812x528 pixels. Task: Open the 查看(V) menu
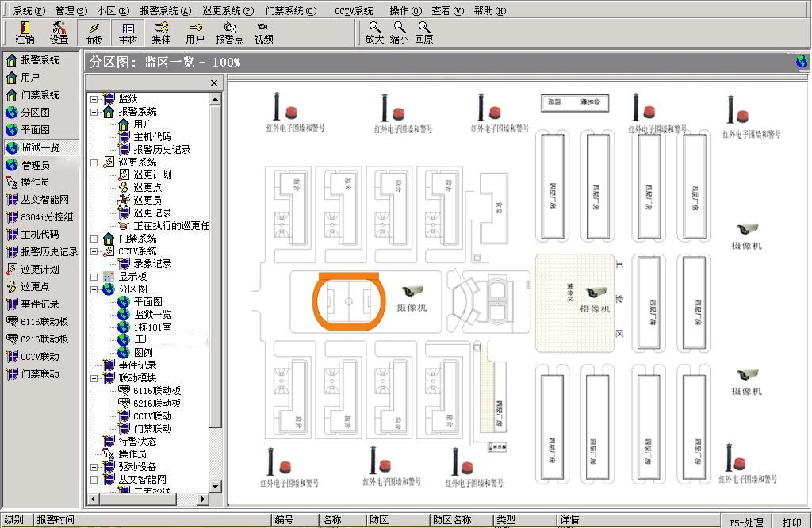click(448, 11)
